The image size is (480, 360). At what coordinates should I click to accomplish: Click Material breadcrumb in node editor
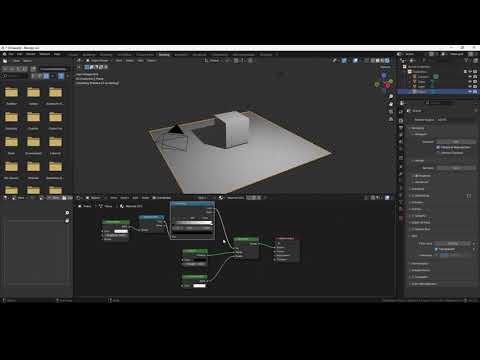[x=132, y=206]
